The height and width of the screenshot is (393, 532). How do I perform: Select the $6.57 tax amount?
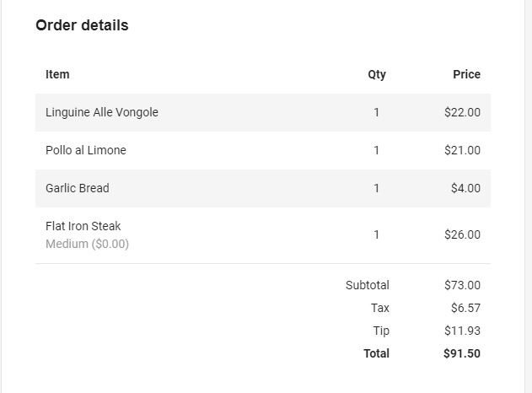click(465, 308)
